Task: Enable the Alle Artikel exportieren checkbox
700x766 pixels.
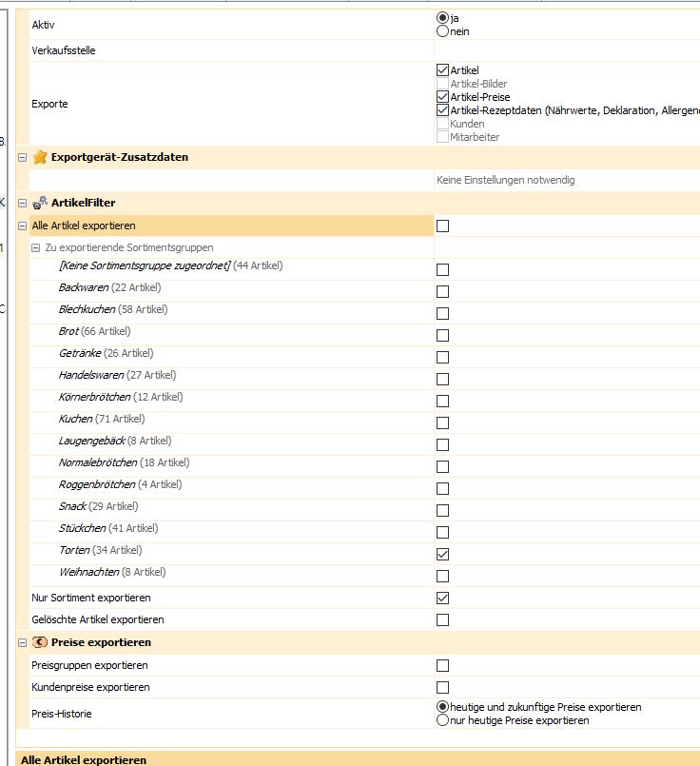Action: point(442,226)
